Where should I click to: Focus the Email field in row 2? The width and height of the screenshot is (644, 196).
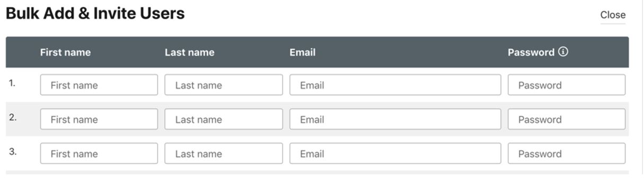395,119
